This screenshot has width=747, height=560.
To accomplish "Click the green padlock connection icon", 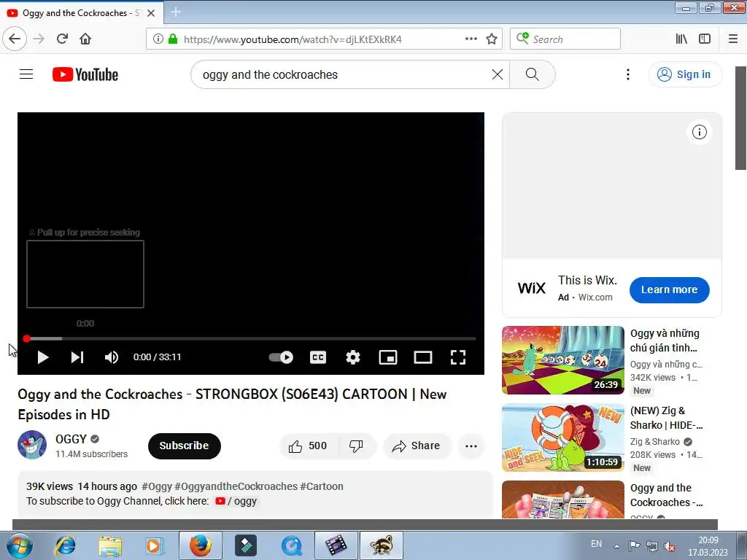I will pos(173,39).
